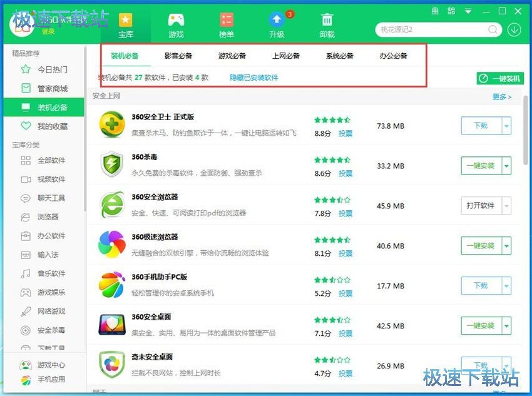Screen dimensions: 532x396
Task: Expand dropdown arrow beside 360安全浏览器 open button
Action: 506,206
